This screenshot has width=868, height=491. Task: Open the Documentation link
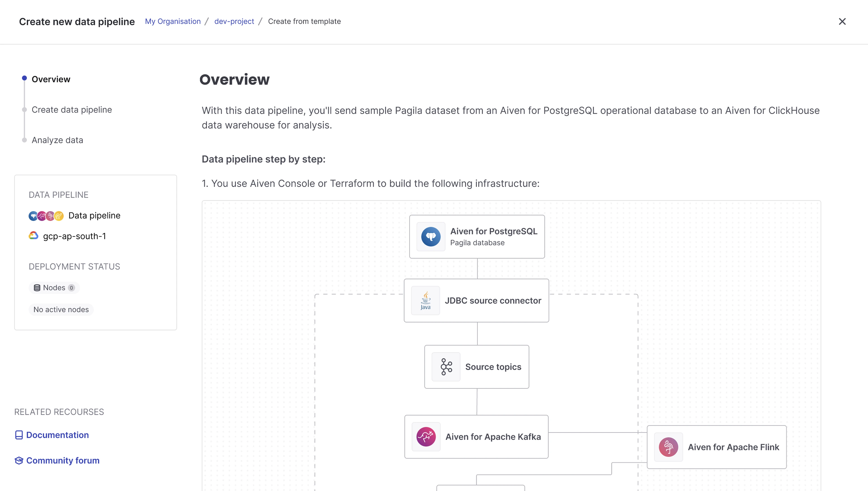coord(58,435)
